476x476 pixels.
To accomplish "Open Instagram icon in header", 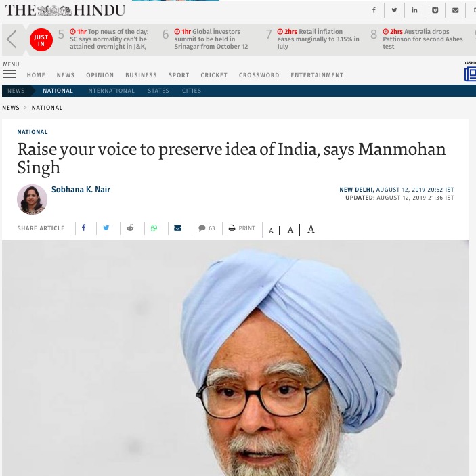I will pyautogui.click(x=435, y=10).
